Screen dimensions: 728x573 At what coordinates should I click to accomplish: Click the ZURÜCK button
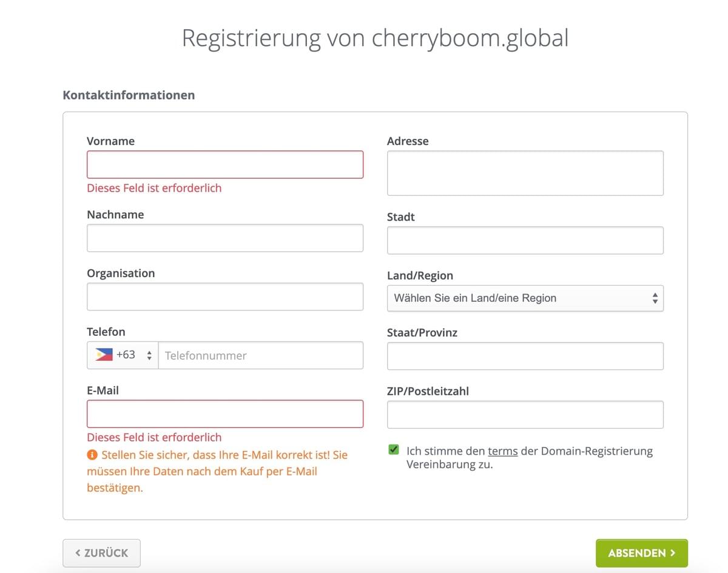pyautogui.click(x=101, y=553)
